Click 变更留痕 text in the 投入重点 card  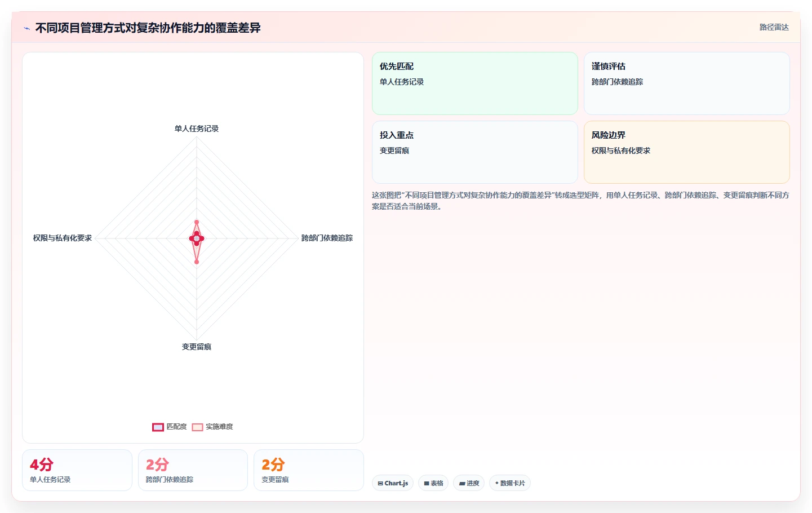394,151
